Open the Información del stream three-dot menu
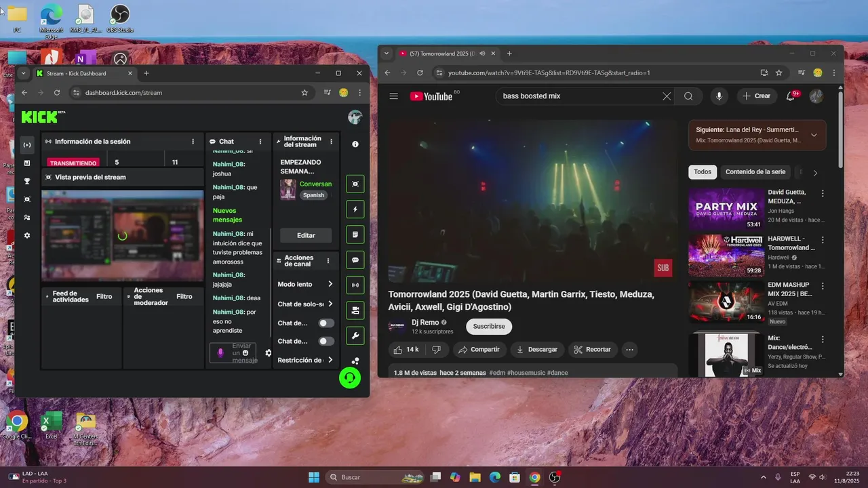Image resolution: width=868 pixels, height=488 pixels. [331, 142]
